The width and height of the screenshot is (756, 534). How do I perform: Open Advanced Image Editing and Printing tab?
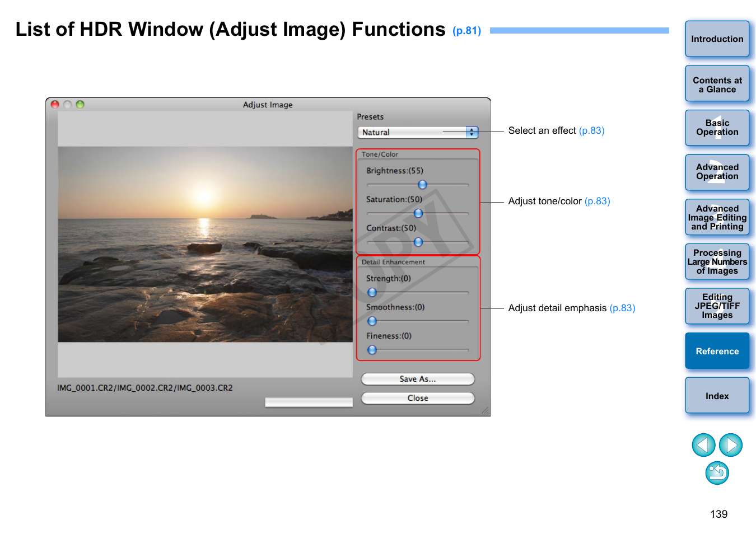[x=717, y=217]
